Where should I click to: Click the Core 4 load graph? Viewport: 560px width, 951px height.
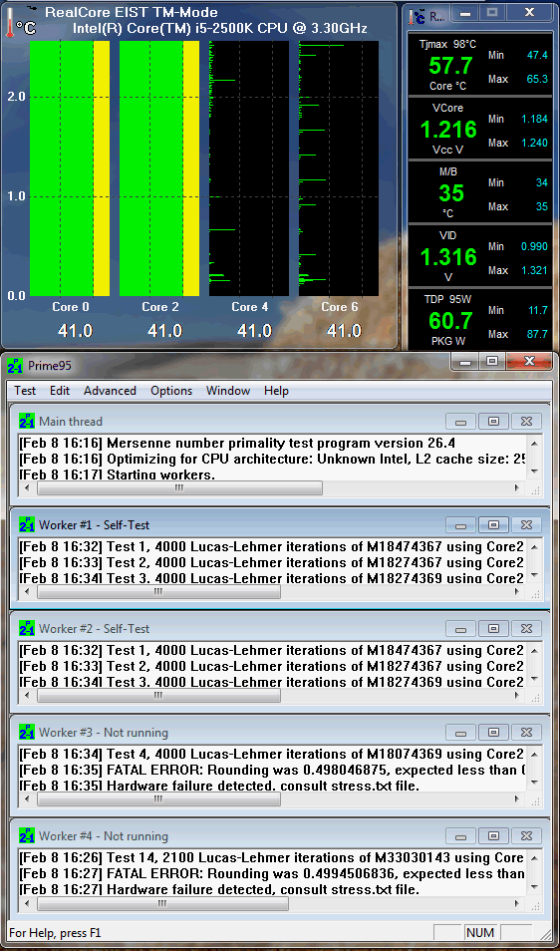(249, 168)
